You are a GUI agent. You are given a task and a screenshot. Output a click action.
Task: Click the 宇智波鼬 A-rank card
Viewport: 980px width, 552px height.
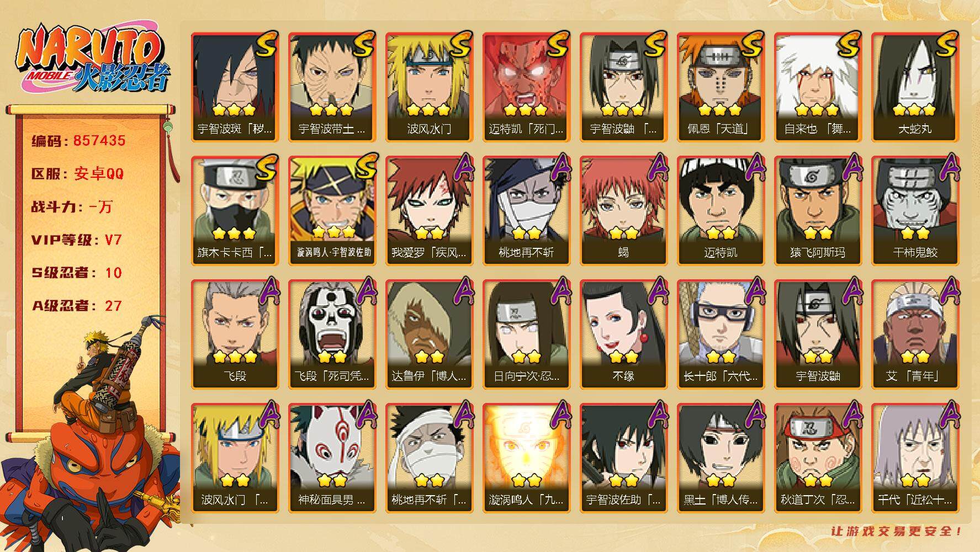[x=818, y=334]
